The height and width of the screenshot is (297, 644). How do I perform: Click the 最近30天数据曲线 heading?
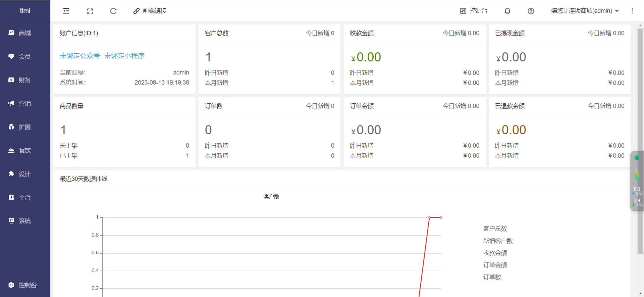pyautogui.click(x=84, y=179)
